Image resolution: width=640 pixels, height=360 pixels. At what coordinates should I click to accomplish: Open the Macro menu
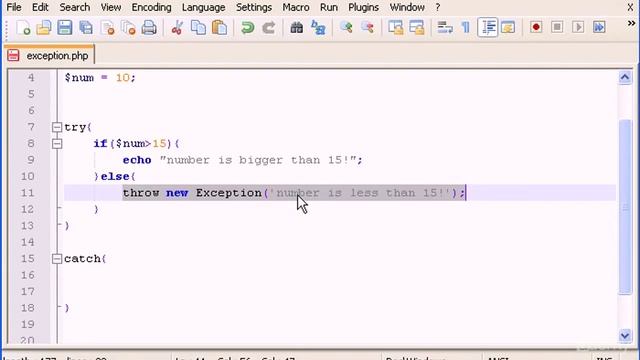point(296,7)
